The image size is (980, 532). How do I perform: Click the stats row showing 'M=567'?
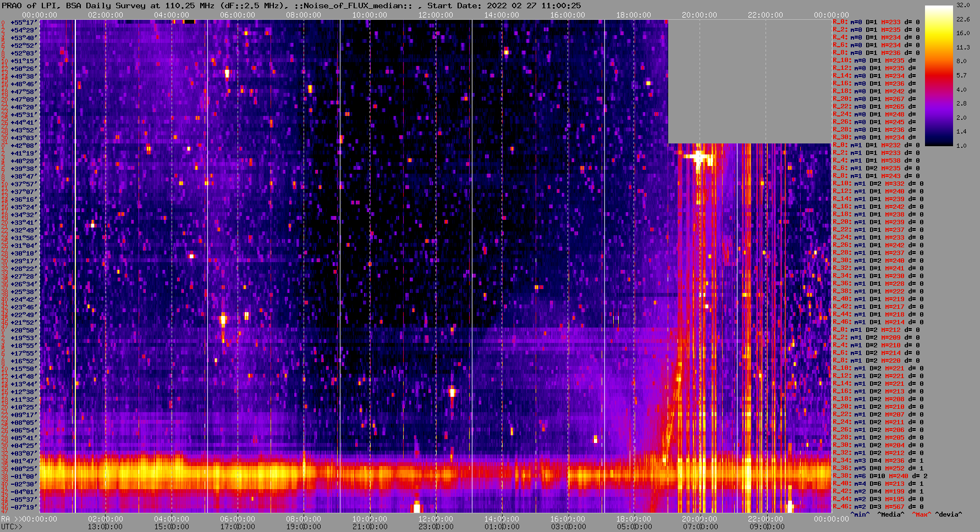(x=877, y=507)
